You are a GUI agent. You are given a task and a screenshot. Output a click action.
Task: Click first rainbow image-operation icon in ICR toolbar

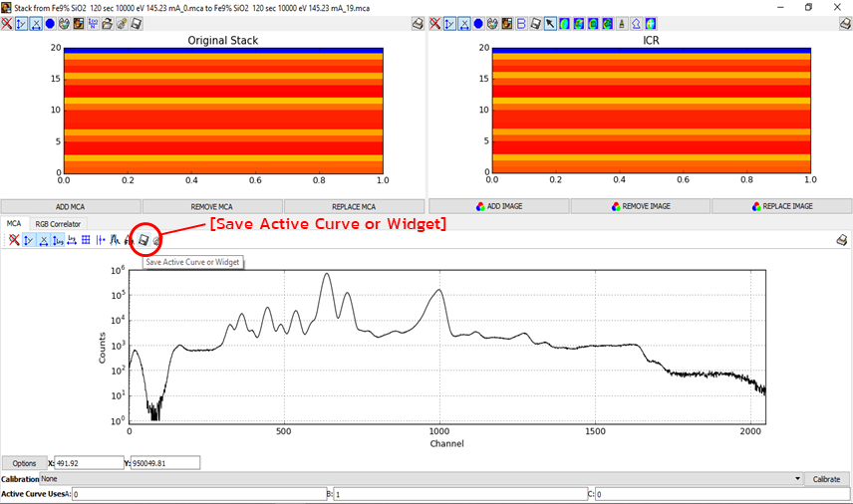[565, 24]
